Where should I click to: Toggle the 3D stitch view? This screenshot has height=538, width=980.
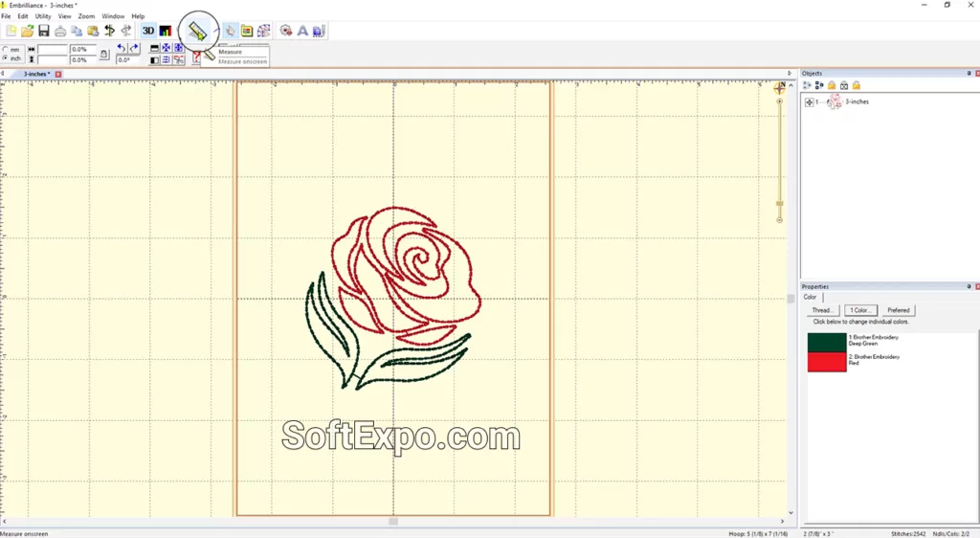click(148, 31)
